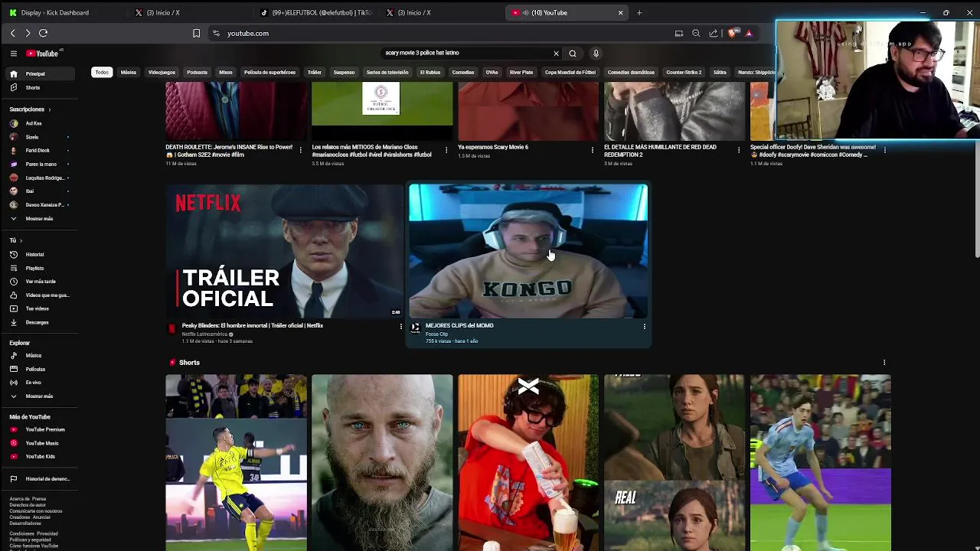
Task: Click the magnifier search button
Action: 573,54
